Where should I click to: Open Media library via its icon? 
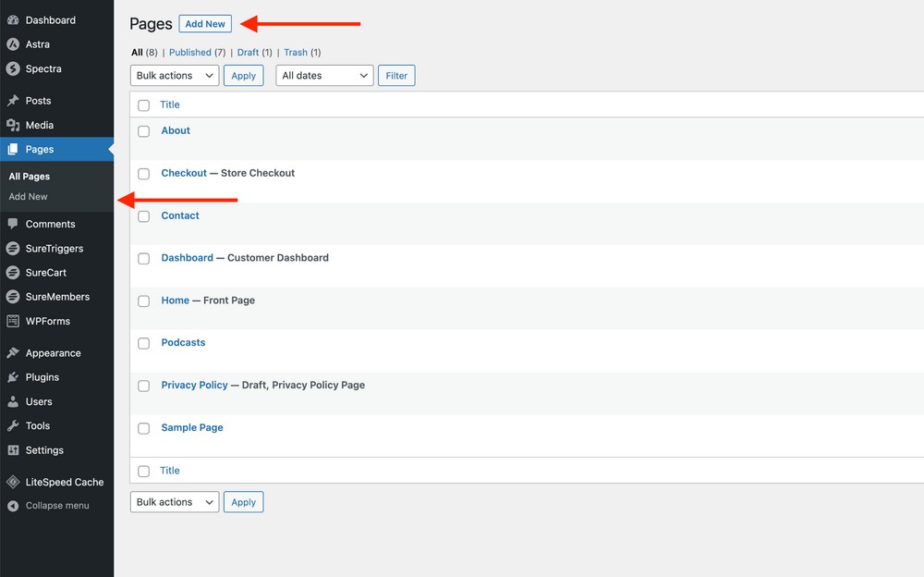pos(13,125)
